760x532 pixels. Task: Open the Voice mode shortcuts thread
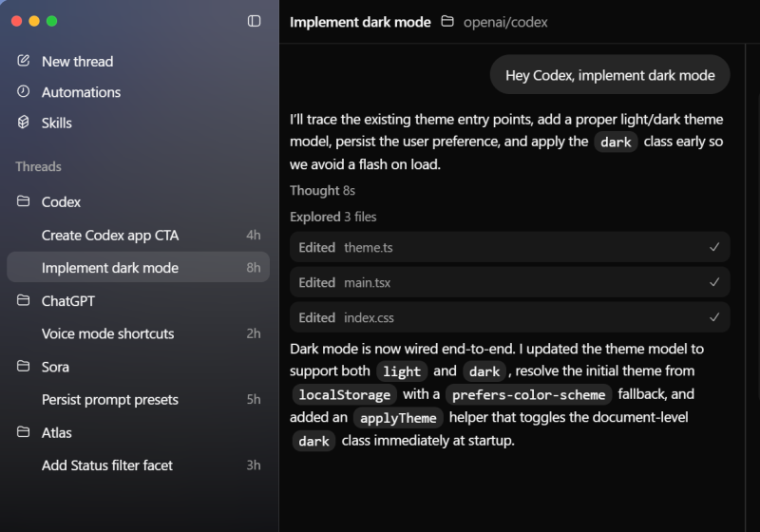pos(108,333)
